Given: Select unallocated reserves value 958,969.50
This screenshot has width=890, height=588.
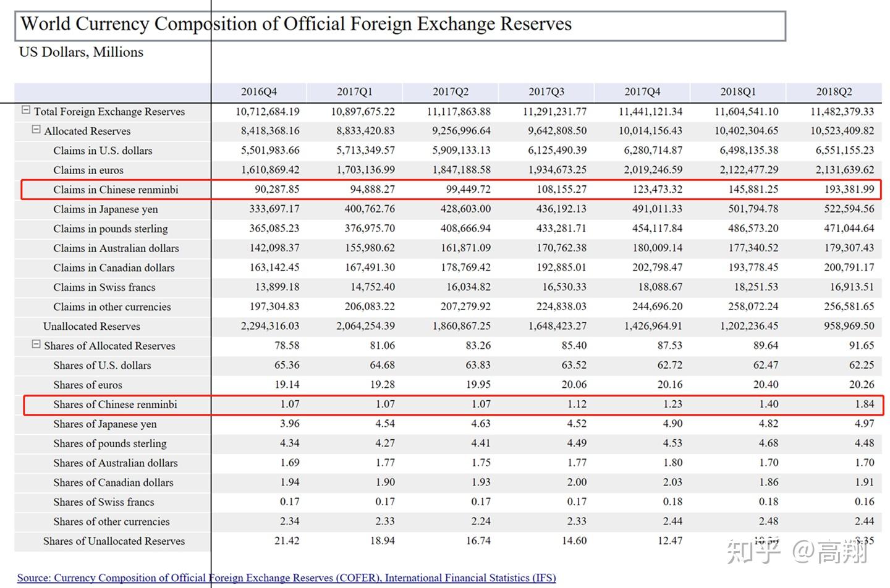Looking at the screenshot, I should tap(849, 326).
